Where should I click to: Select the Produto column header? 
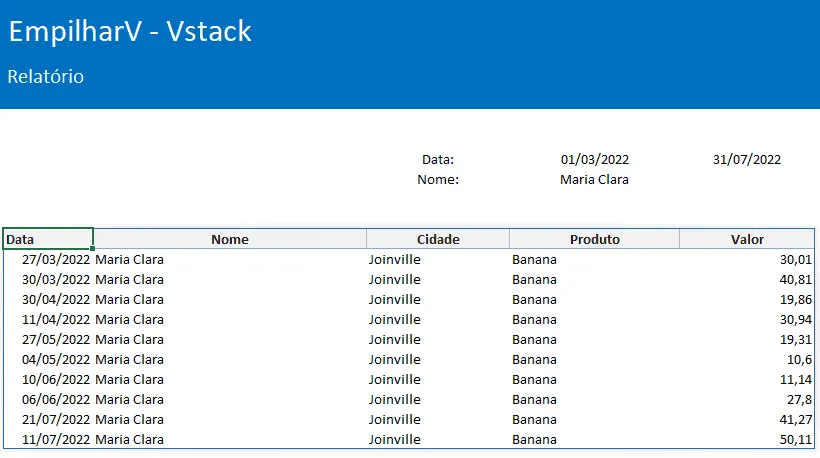pos(595,239)
